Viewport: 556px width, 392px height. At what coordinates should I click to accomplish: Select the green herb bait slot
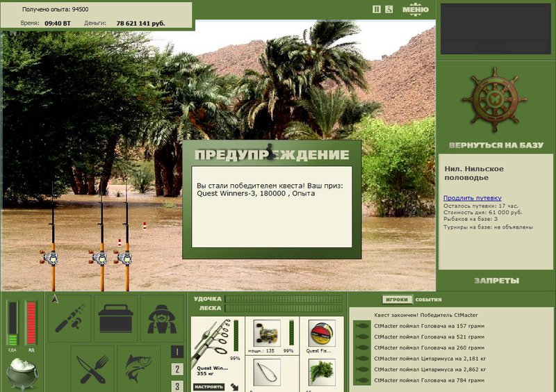click(x=322, y=372)
